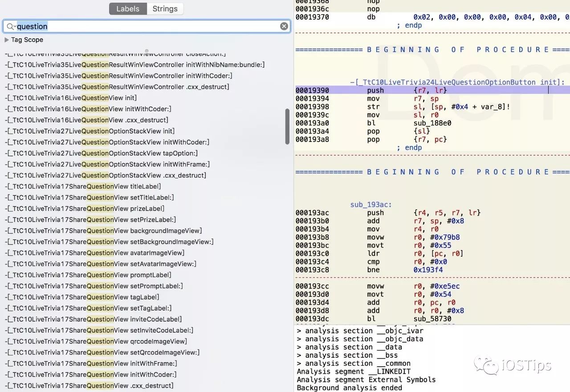Select ShareQuestionView initWithFrame: entry

91,364
